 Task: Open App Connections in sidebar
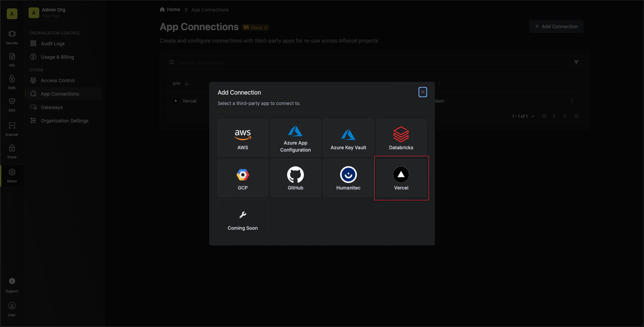pyautogui.click(x=64, y=94)
